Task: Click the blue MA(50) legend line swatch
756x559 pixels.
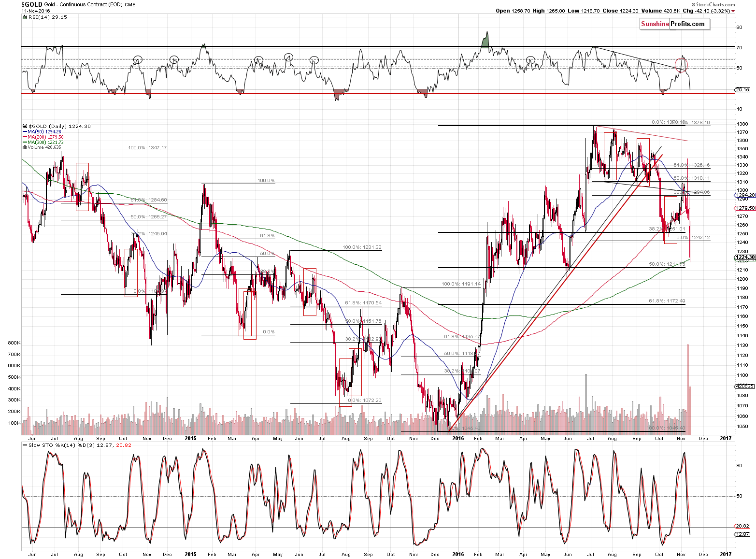Action: click(x=25, y=132)
